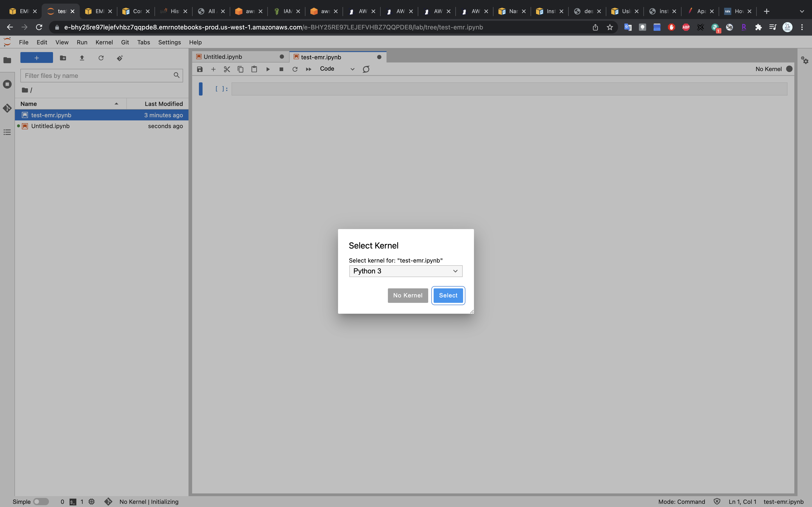Cut selected cell with scissors icon
812x507 pixels.
click(227, 69)
